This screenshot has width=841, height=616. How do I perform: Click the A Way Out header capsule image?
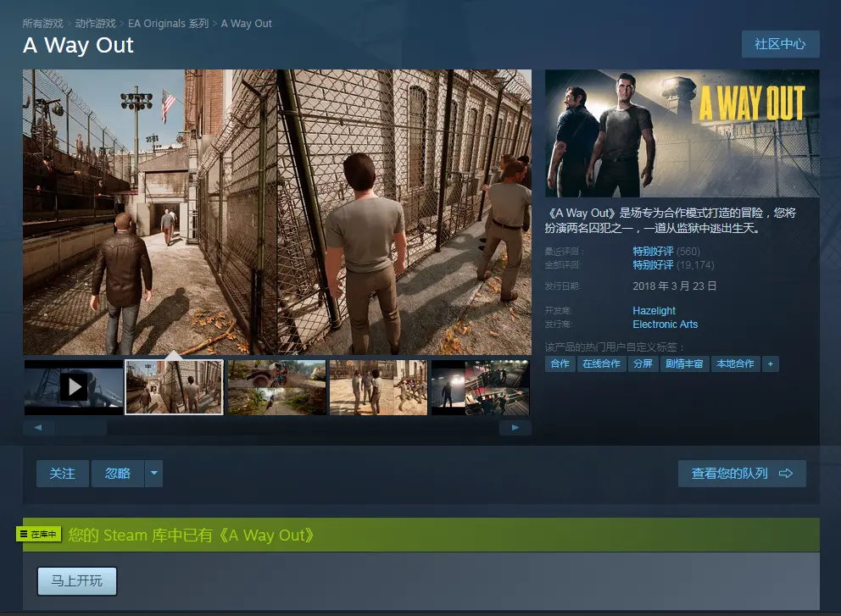pyautogui.click(x=682, y=134)
